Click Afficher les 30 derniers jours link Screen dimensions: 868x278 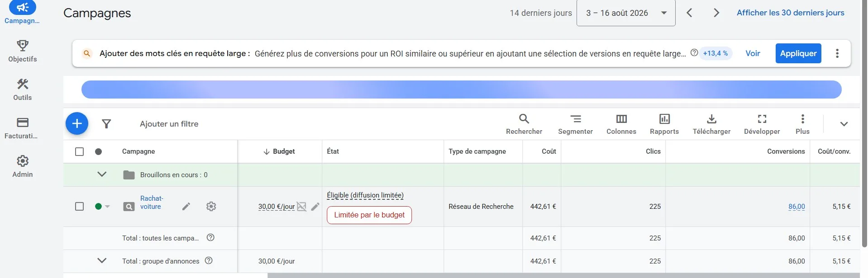pyautogui.click(x=790, y=13)
